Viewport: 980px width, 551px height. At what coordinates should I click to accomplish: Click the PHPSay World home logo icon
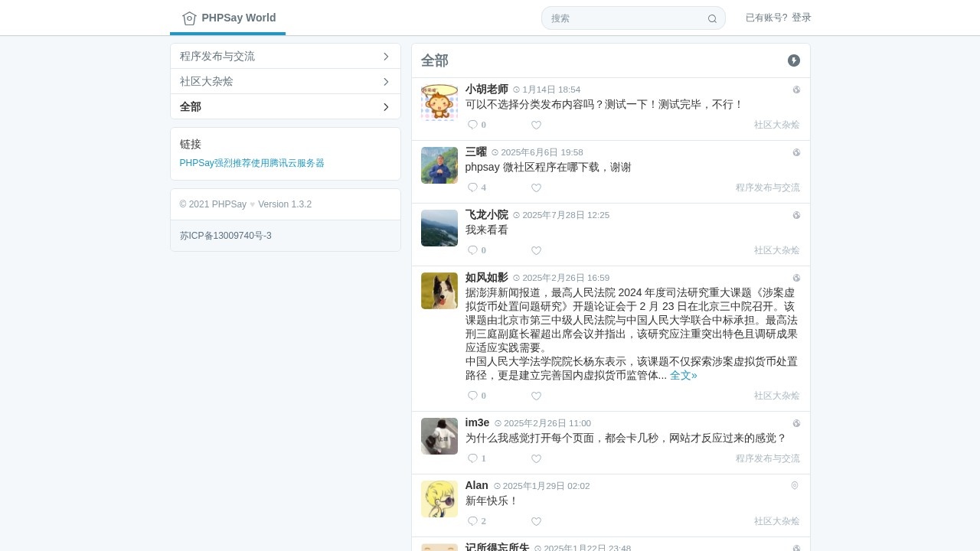tap(189, 18)
